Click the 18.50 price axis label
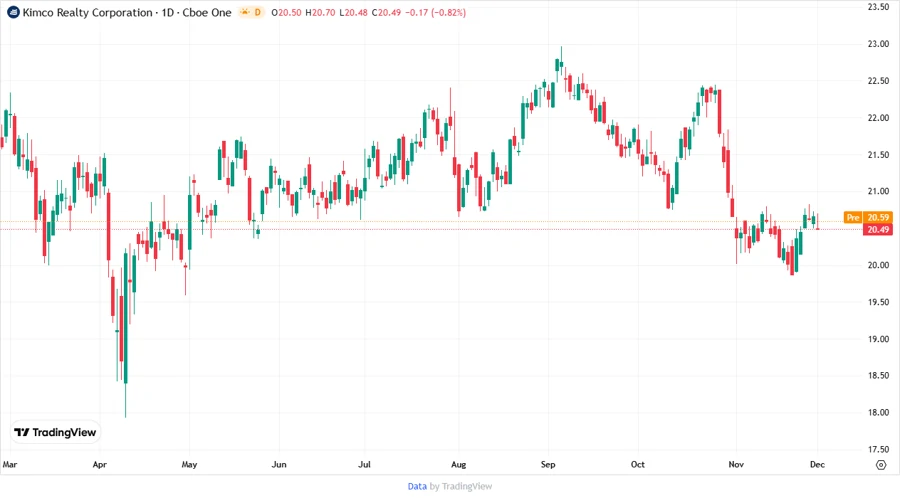900x498 pixels. [x=878, y=376]
